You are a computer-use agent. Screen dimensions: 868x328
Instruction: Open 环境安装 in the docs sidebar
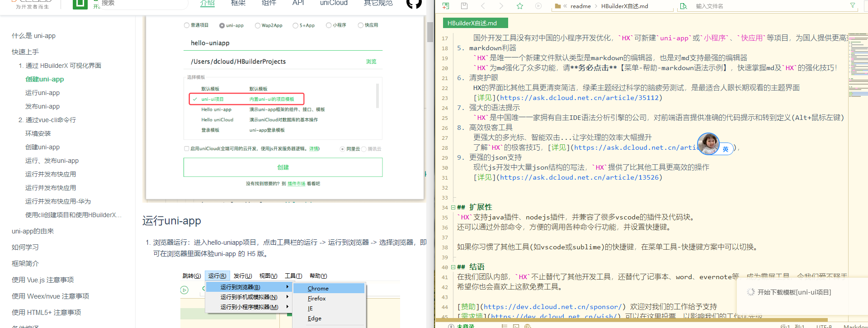pyautogui.click(x=38, y=133)
